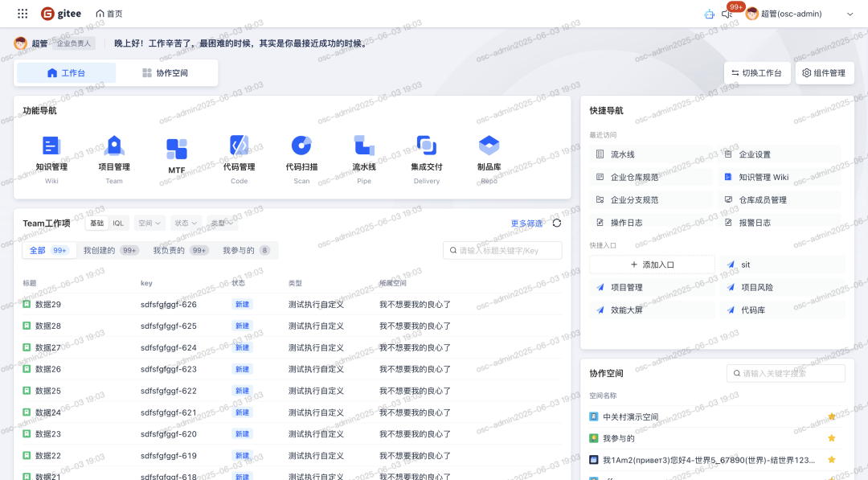This screenshot has width=868, height=480.
Task: Select the 我负责的 work items tab
Action: 180,250
